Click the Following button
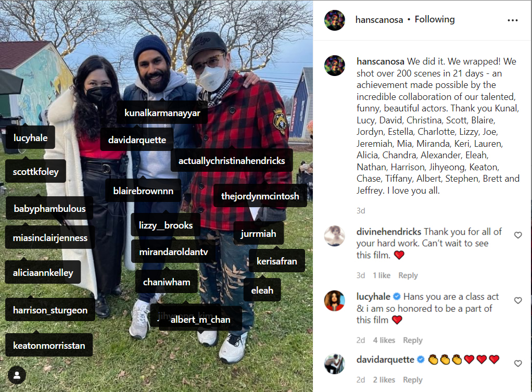Viewport: 532px width, 392px height. click(x=434, y=19)
